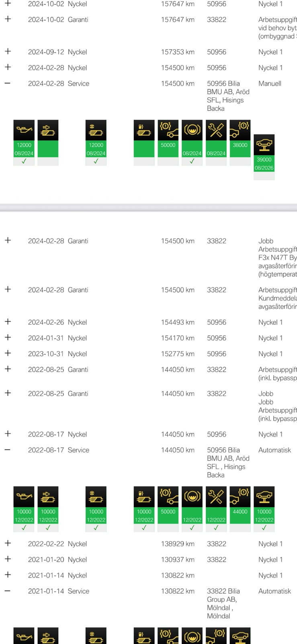Click 'Service' label in 2022-08-17 row
297x644 pixels.
pyautogui.click(x=78, y=450)
